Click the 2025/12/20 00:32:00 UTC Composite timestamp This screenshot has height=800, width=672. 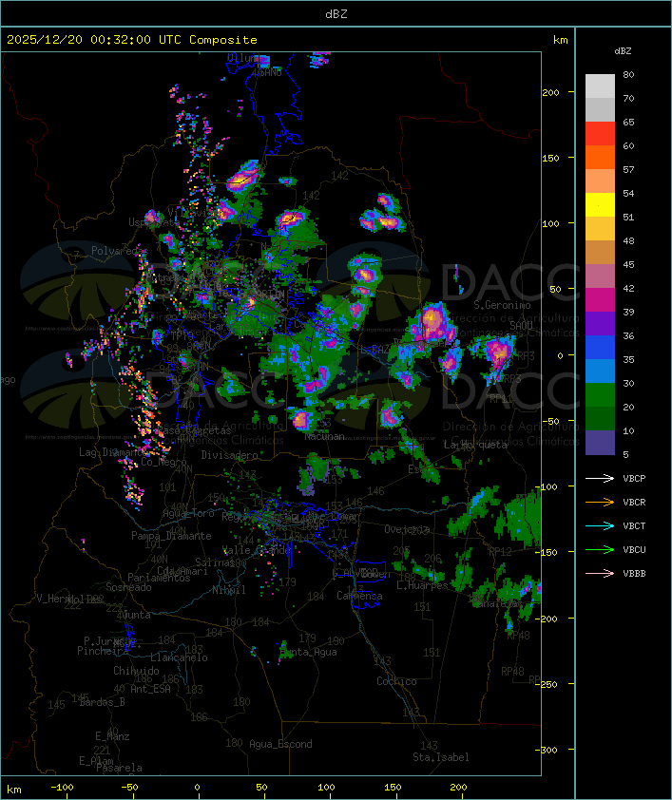pyautogui.click(x=132, y=40)
